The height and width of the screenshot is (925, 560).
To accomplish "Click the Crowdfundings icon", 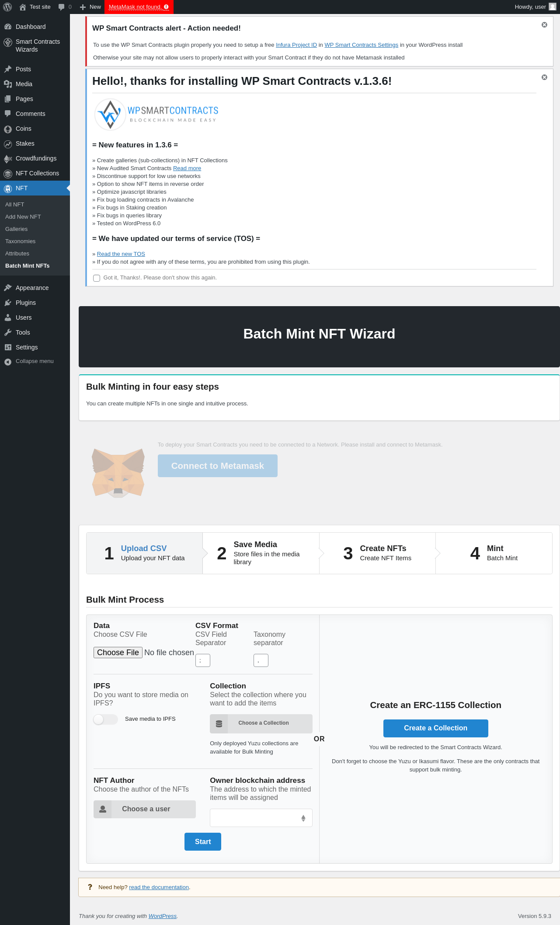I will (8, 159).
